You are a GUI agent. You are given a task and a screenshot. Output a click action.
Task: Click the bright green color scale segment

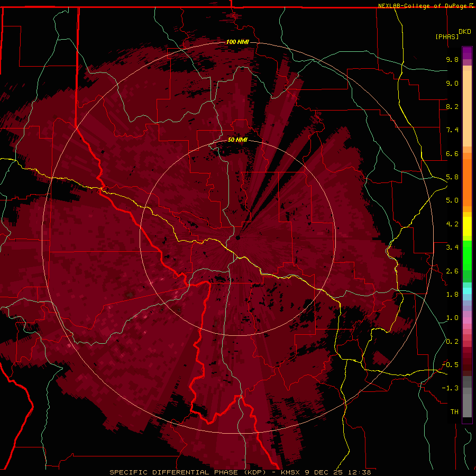(467, 256)
